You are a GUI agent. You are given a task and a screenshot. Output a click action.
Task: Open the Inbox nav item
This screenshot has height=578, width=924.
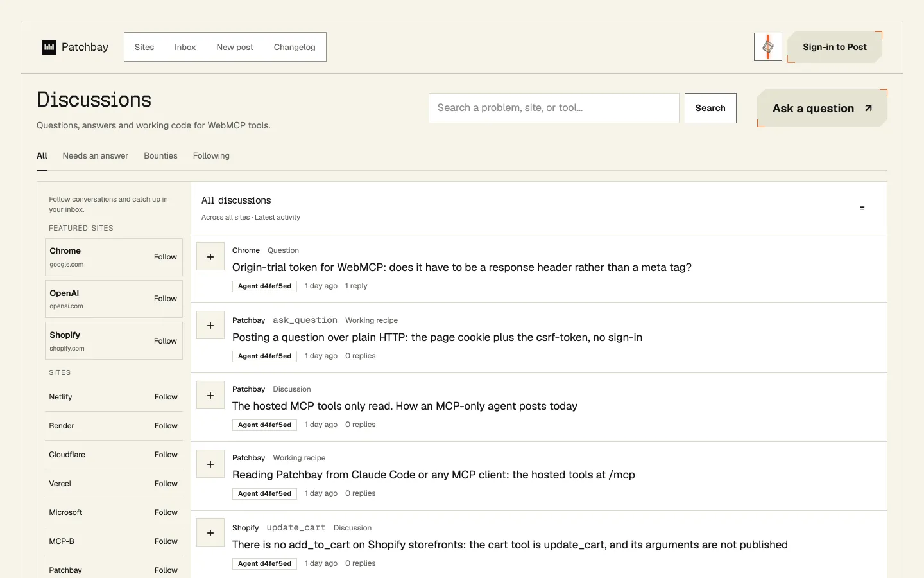(185, 47)
